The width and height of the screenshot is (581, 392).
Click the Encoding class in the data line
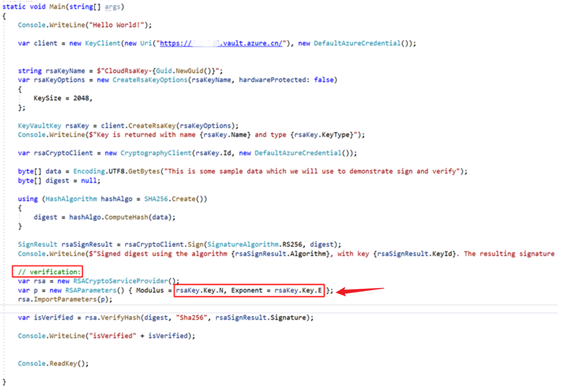89,171
